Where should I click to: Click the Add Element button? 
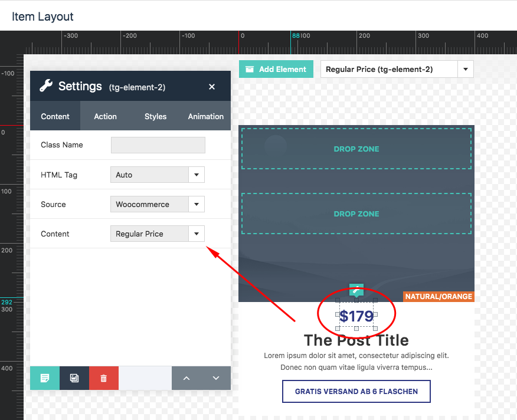(276, 69)
